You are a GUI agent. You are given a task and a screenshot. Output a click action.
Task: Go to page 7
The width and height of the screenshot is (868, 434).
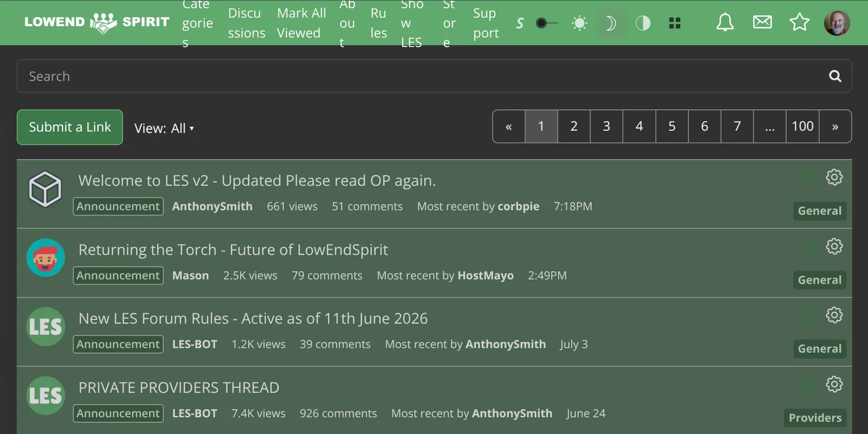pos(737,126)
